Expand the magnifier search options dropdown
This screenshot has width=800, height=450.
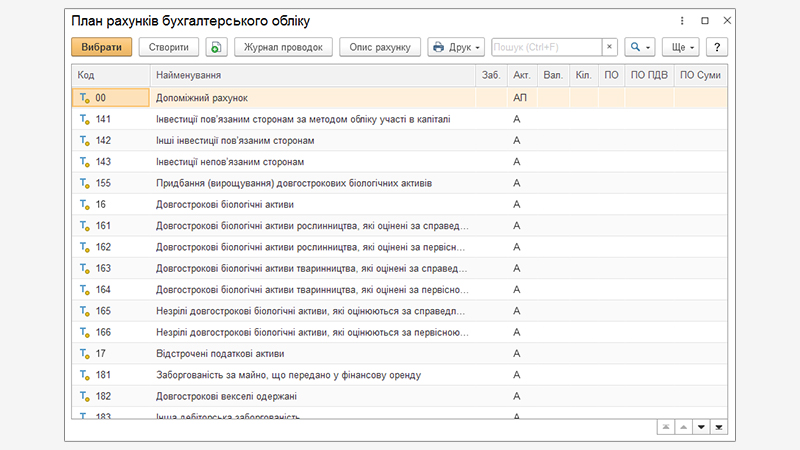coord(639,47)
